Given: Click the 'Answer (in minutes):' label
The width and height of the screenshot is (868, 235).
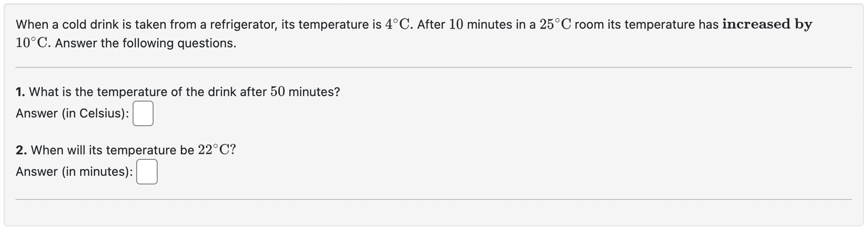Looking at the screenshot, I should coord(74,172).
